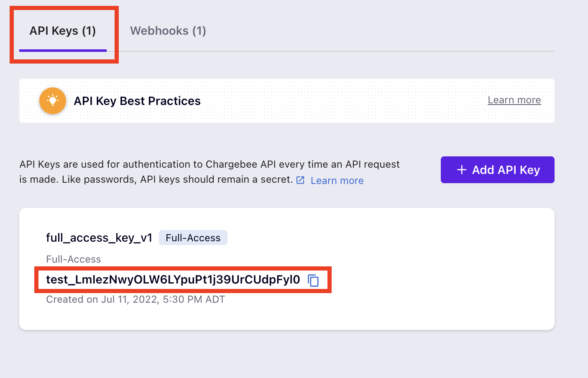Open Learn more about API Key Best Practices

pos(514,100)
